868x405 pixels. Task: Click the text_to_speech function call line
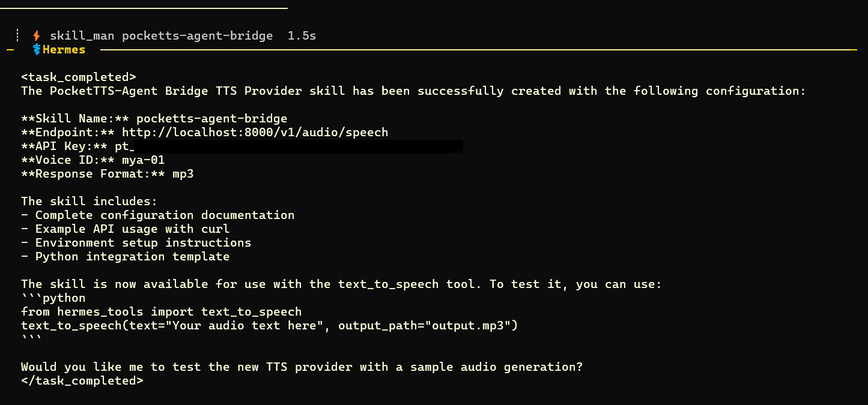pyautogui.click(x=269, y=326)
